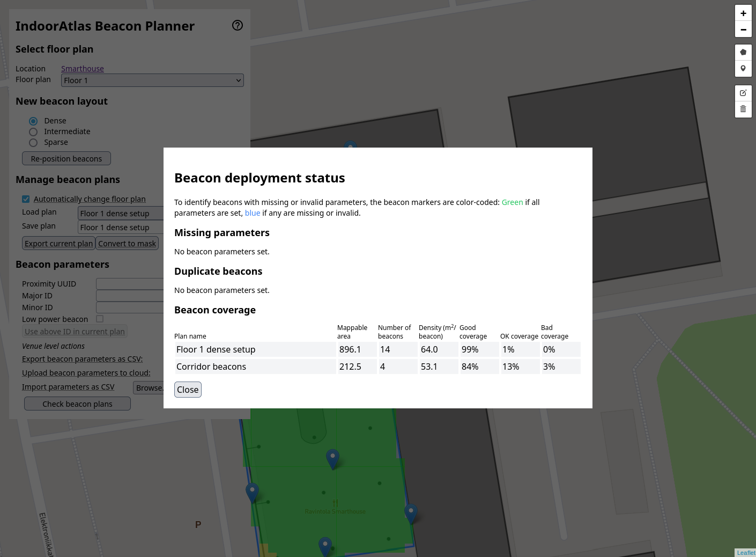Click the '212.5' mappable area value
756x557 pixels.
coord(357,367)
